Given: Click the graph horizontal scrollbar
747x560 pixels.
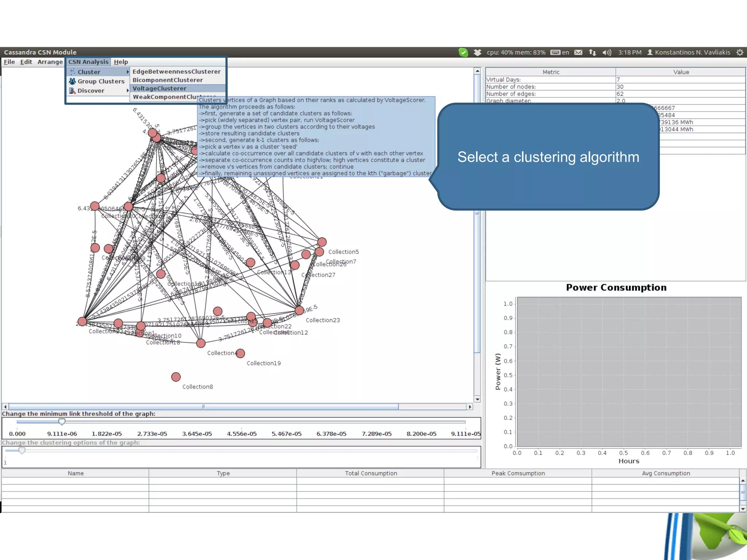Looking at the screenshot, I should (x=204, y=407).
